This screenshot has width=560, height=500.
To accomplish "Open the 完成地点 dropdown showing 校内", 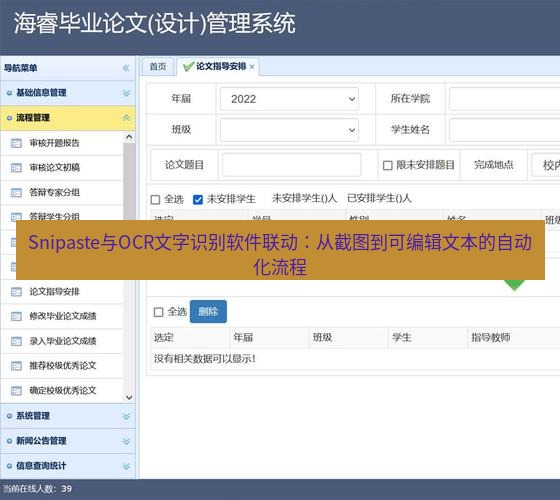I will pos(546,165).
